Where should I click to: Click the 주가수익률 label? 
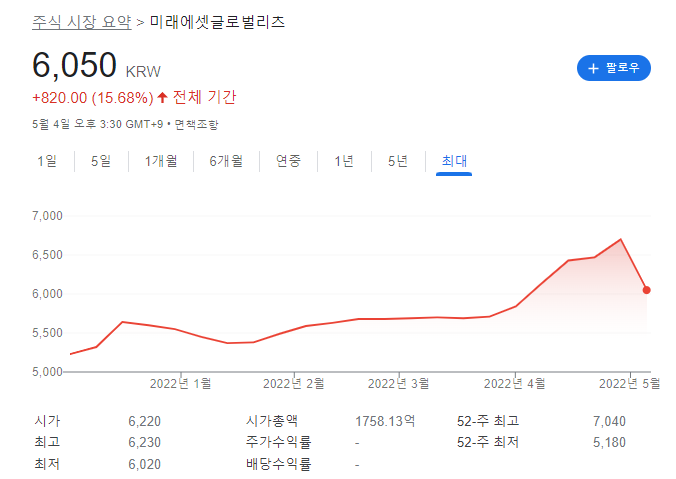tap(278, 442)
